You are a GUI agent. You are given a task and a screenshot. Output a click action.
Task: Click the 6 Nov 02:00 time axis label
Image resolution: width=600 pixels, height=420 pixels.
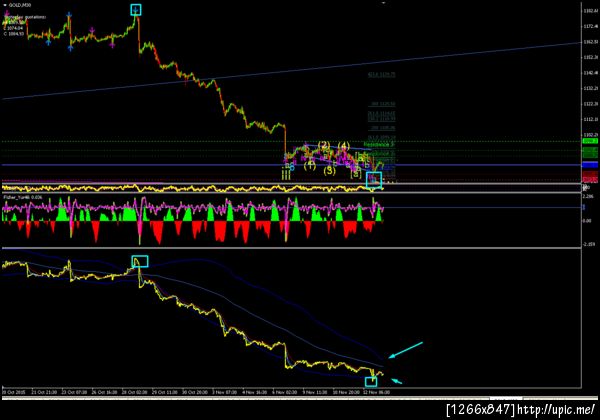coord(285,392)
